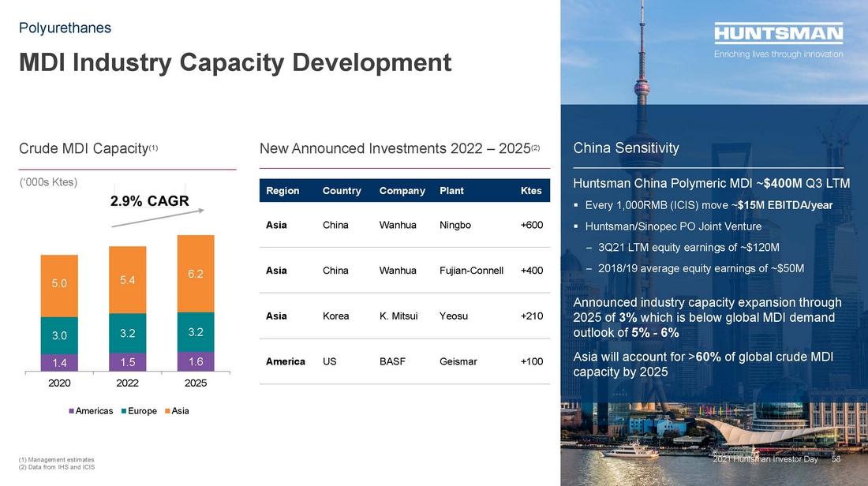868x486 pixels.
Task: Click the '2022' axis label
Action: (127, 383)
